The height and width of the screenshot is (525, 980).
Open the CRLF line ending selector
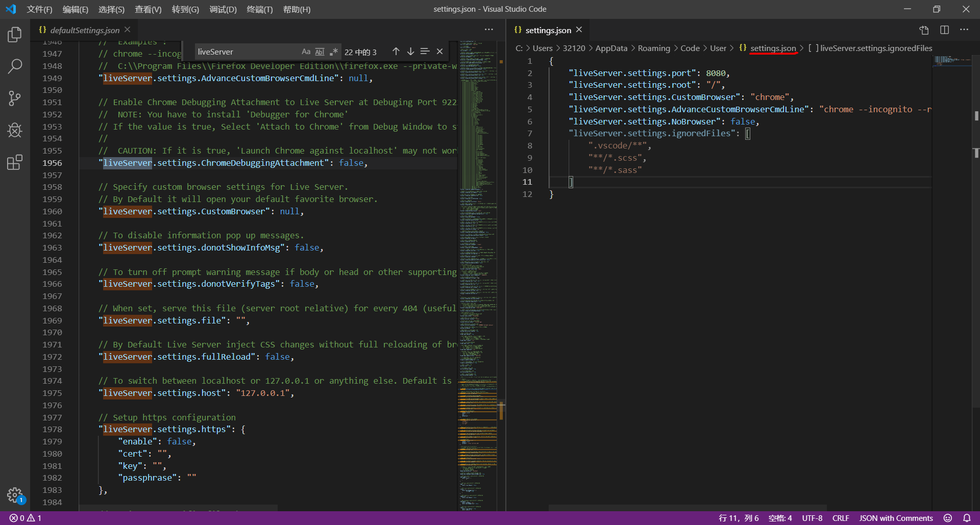841,518
